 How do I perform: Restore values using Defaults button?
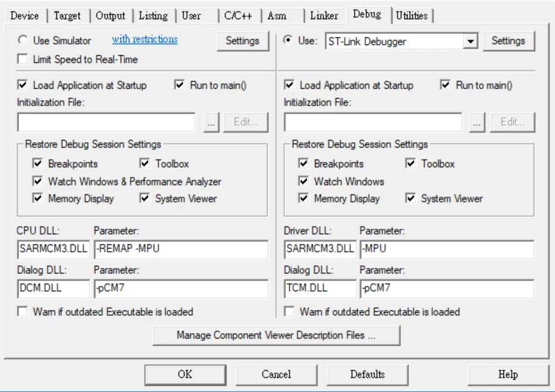pos(368,374)
